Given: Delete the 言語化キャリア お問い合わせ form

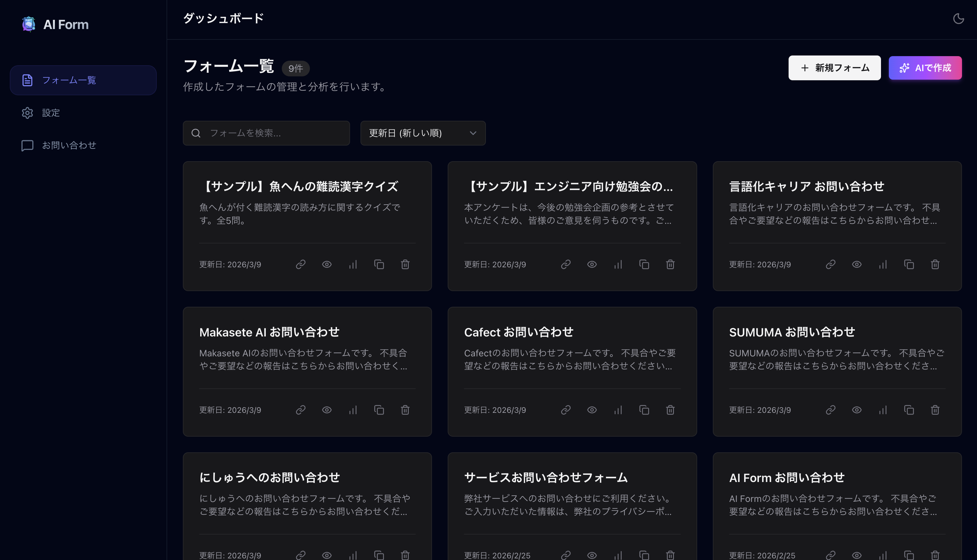Looking at the screenshot, I should [935, 265].
